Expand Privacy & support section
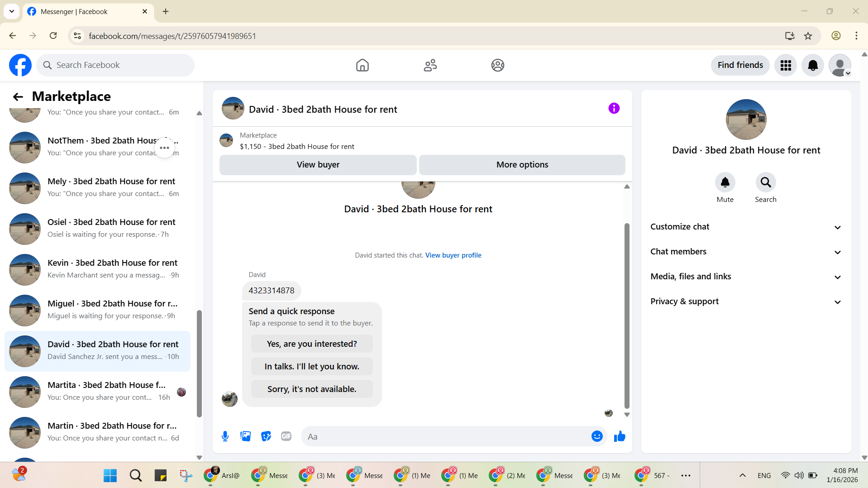 746,301
